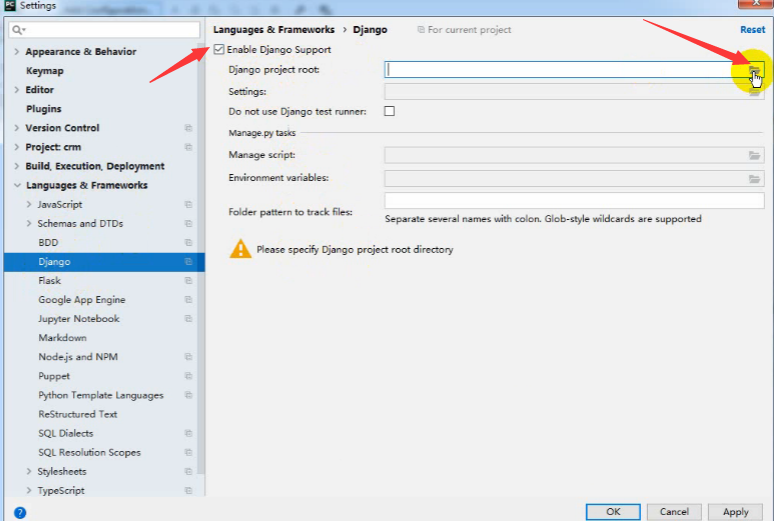Expand the Editor section
Image resolution: width=774 pixels, height=521 pixels.
[x=17, y=90]
